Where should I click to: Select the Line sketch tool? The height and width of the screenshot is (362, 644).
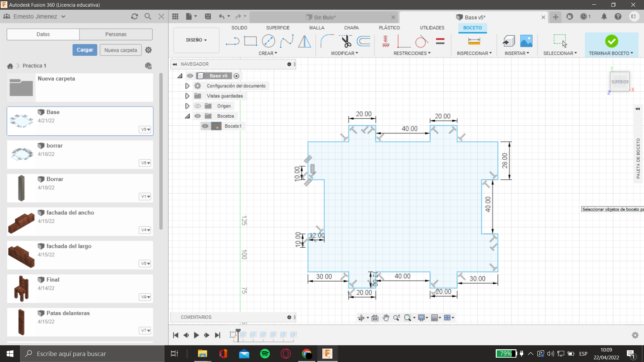coord(232,41)
